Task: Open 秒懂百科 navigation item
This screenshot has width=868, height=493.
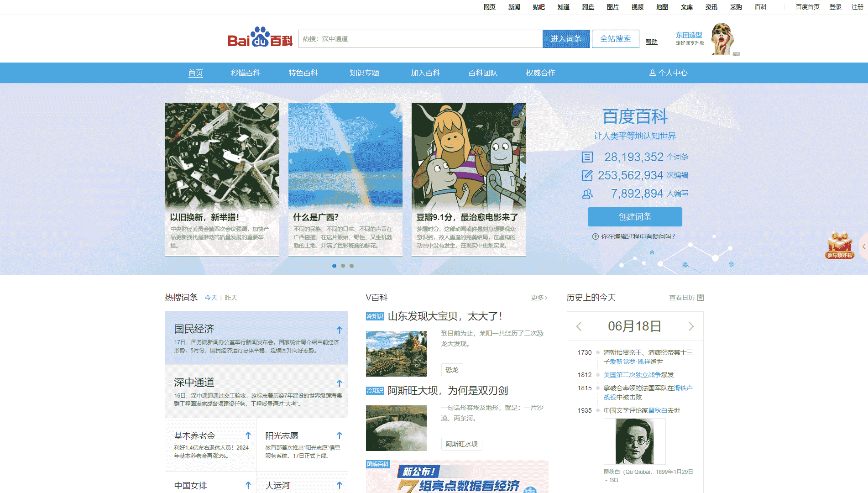Action: pos(246,73)
